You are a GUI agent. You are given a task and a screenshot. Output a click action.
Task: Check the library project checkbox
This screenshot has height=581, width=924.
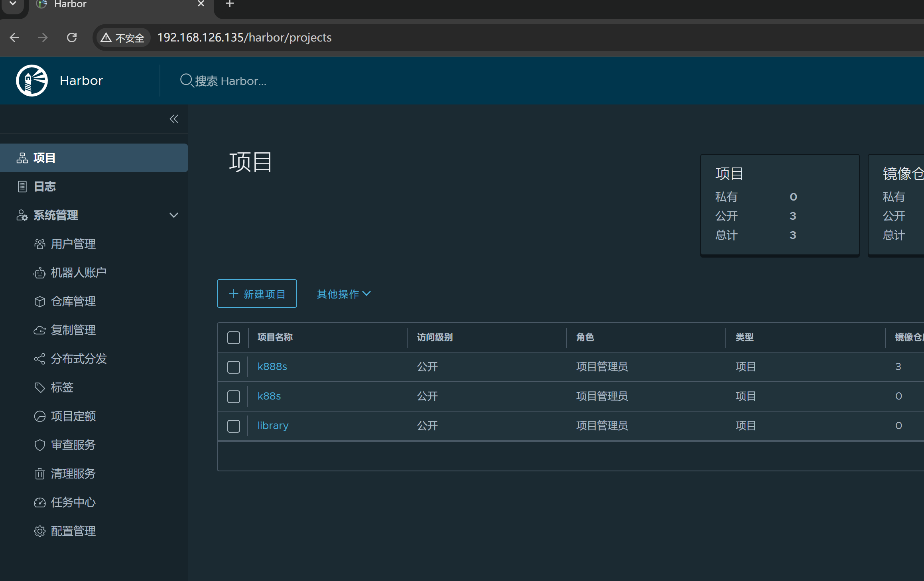(234, 426)
